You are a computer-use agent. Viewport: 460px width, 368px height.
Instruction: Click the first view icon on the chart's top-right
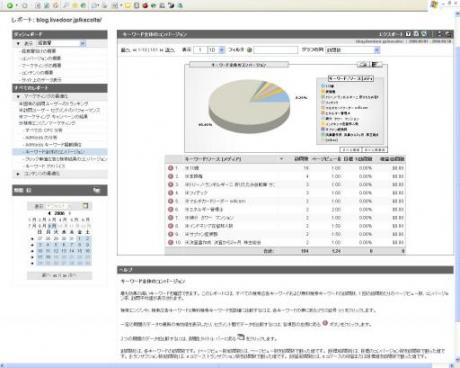[x=364, y=64]
